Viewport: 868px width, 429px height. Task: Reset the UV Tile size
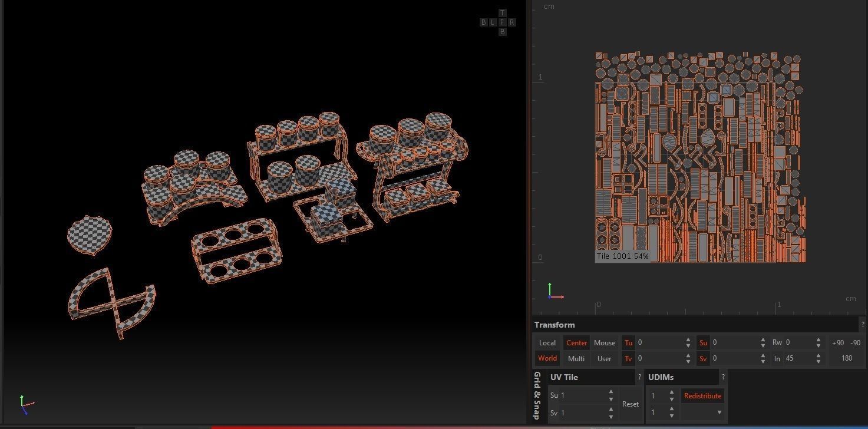coord(630,404)
